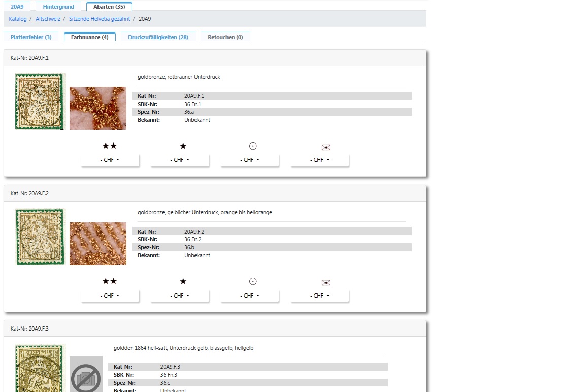Go to Katalog breadcrumb link
Image resolution: width=585 pixels, height=392 pixels.
point(18,19)
